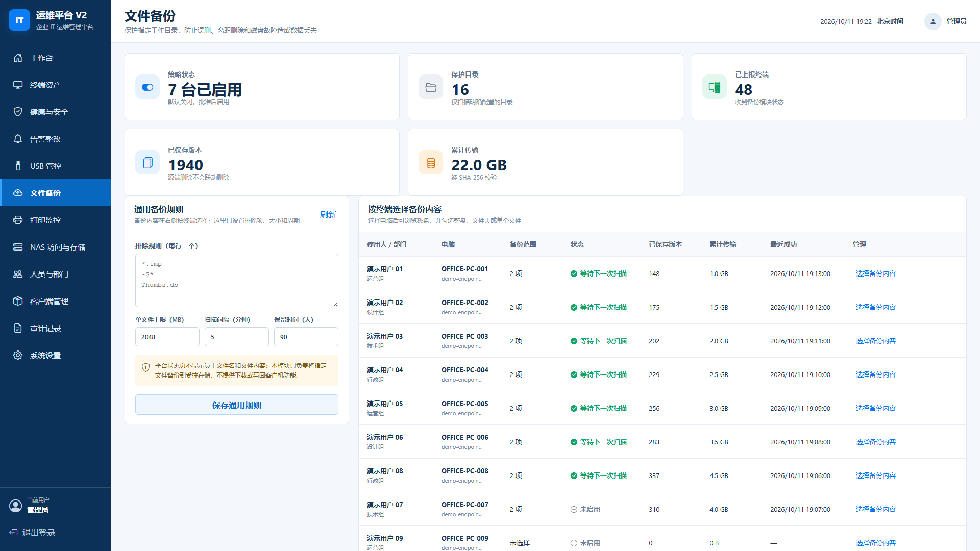Click the policy status toggle icon
Image resolution: width=980 pixels, height=551 pixels.
(x=148, y=87)
